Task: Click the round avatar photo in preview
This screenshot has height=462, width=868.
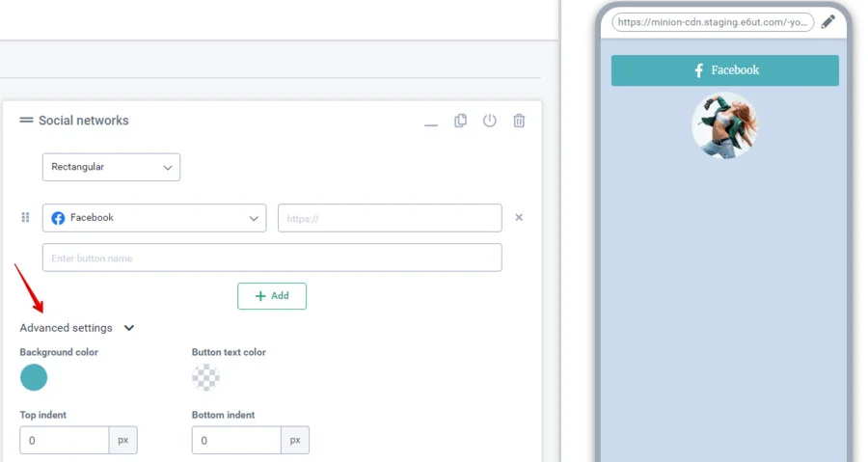Action: pos(725,125)
